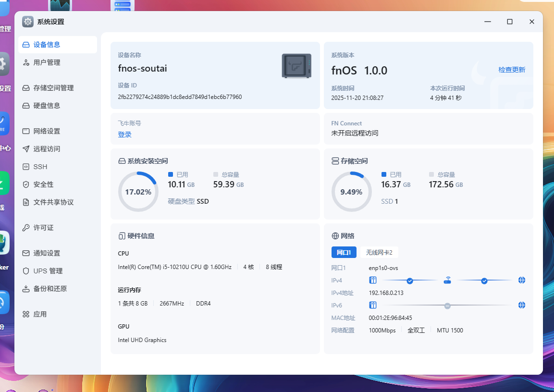Viewport: 554px width, 392px height.
Task: Click the 检查更新 link
Action: 511,70
